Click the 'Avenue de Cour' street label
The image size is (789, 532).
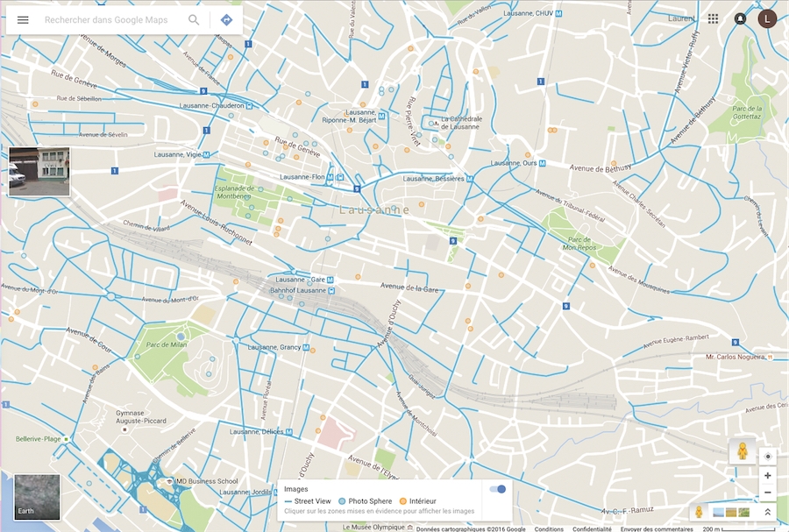click(88, 339)
